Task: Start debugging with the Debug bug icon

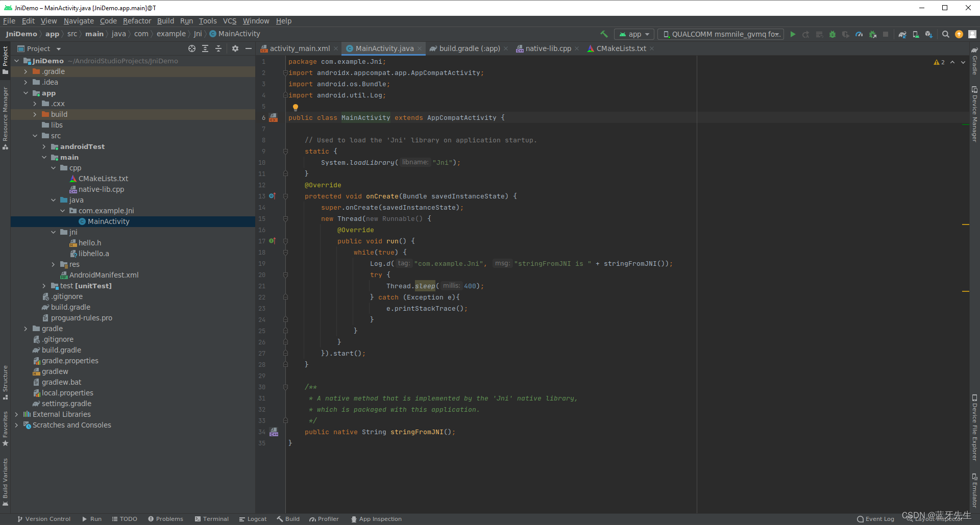Action: point(832,34)
